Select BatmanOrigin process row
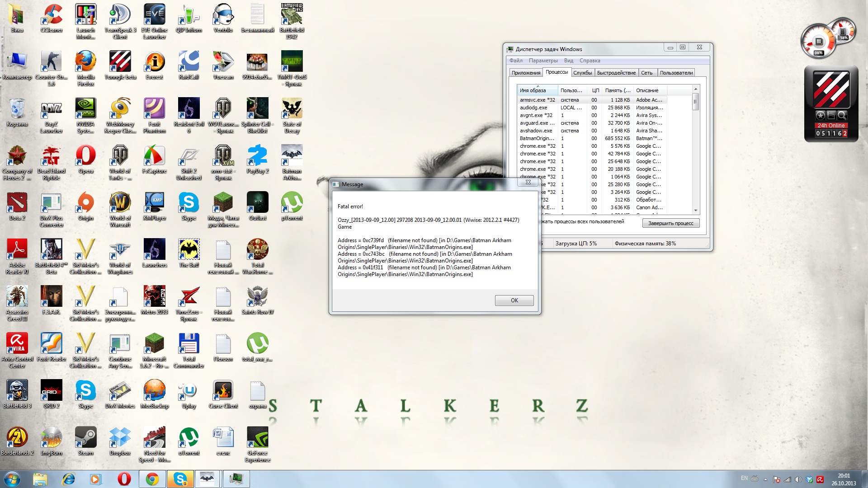This screenshot has height=488, width=868. [592, 138]
